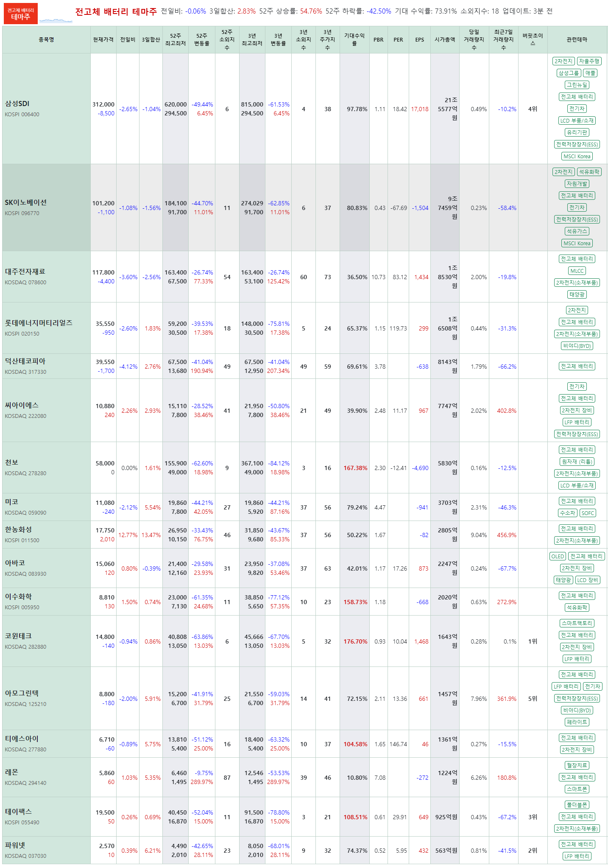Click the LCD 장비 theme tag

click(588, 580)
